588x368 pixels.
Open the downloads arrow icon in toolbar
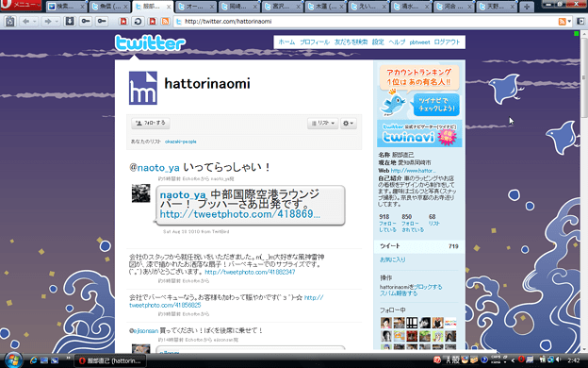[x=70, y=22]
